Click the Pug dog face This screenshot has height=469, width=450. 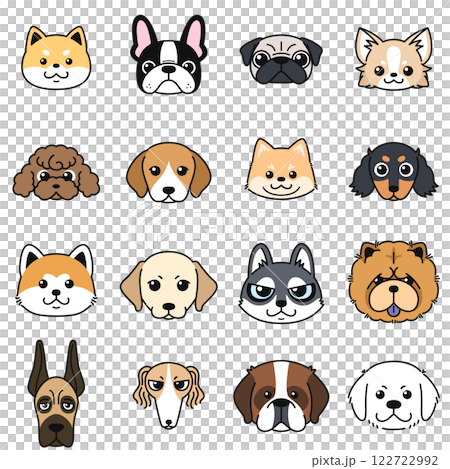(x=281, y=59)
